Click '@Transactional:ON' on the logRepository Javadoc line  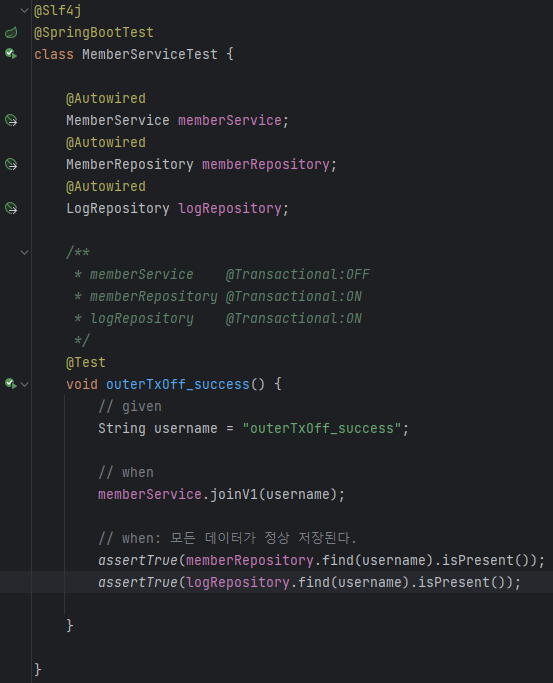294,318
